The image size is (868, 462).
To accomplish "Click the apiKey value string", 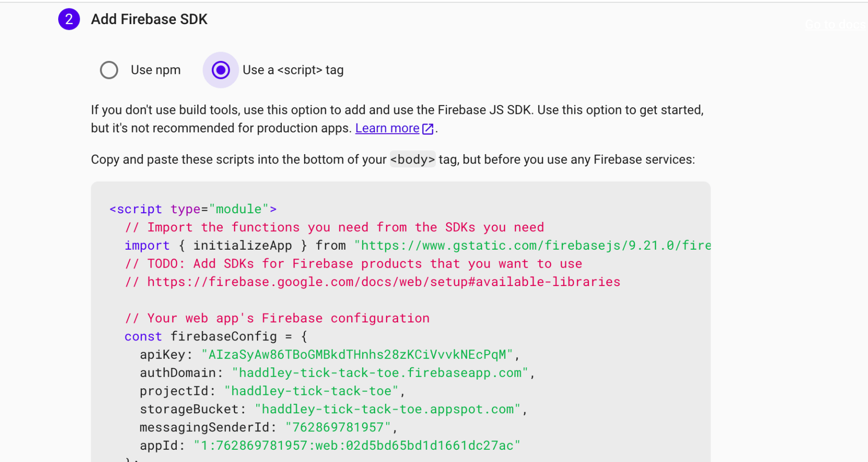I will coord(357,355).
